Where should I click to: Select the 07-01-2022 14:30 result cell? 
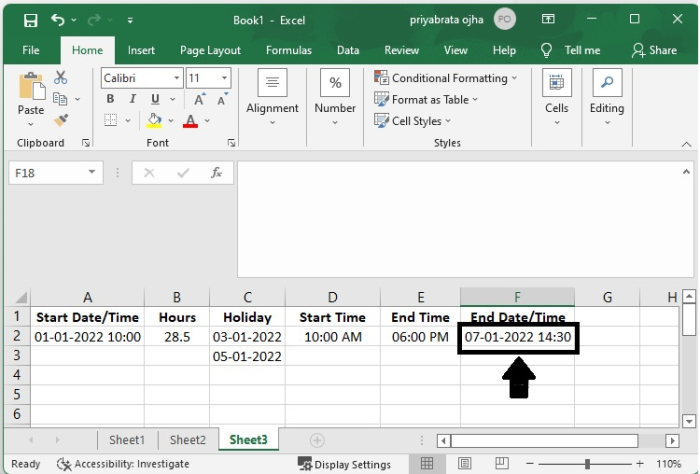click(x=517, y=337)
